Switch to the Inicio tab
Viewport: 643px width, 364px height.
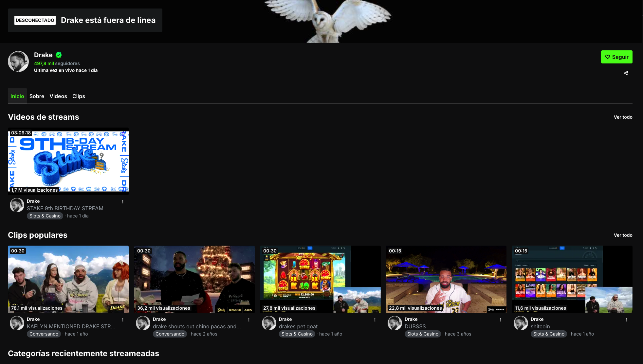coord(17,96)
